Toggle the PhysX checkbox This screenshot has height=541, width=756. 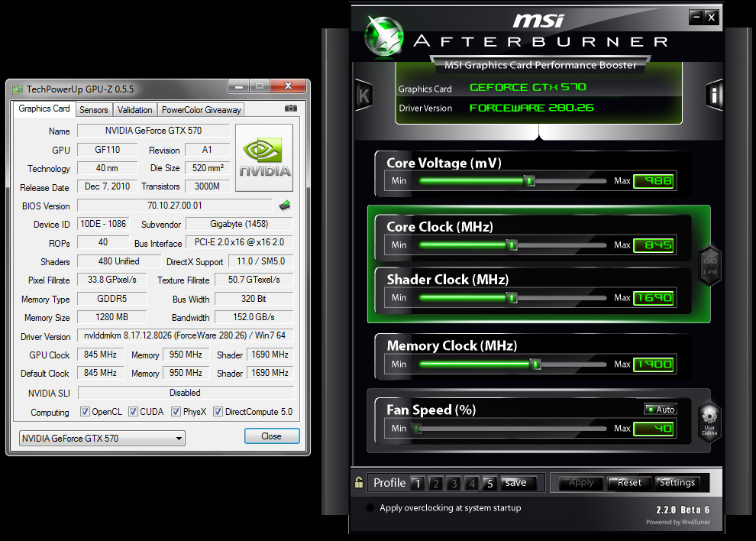176,412
